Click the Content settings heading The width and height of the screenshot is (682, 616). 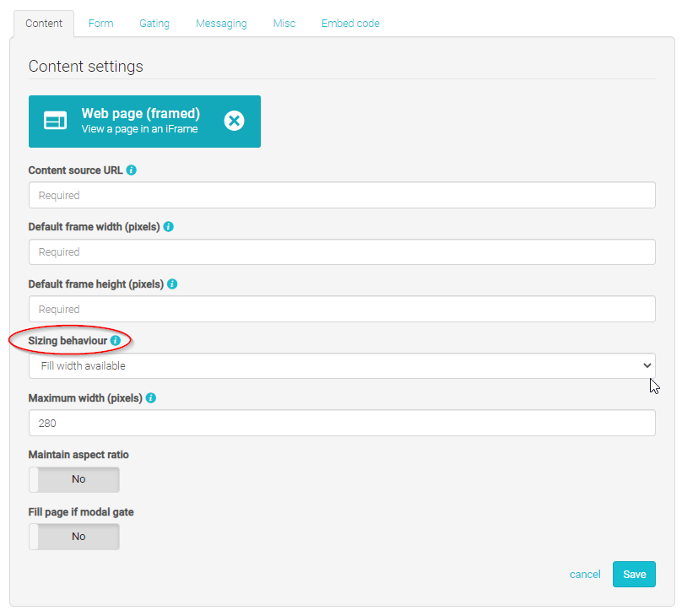[x=86, y=67]
